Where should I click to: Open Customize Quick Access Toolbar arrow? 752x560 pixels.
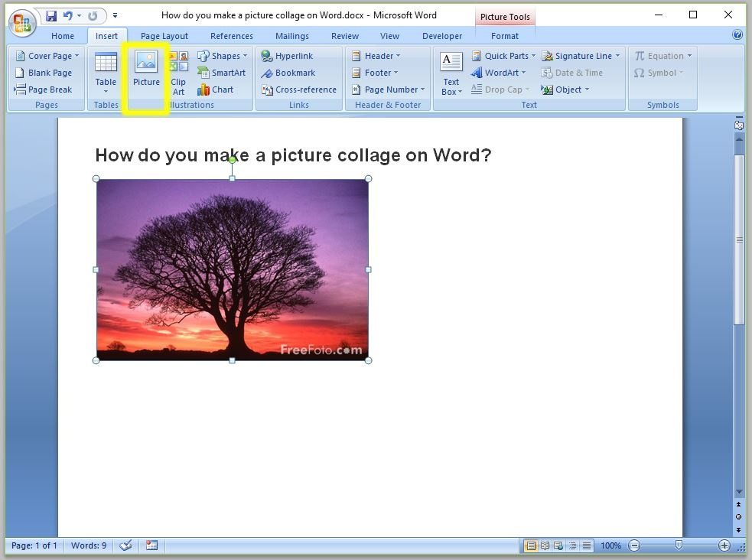pos(115,16)
